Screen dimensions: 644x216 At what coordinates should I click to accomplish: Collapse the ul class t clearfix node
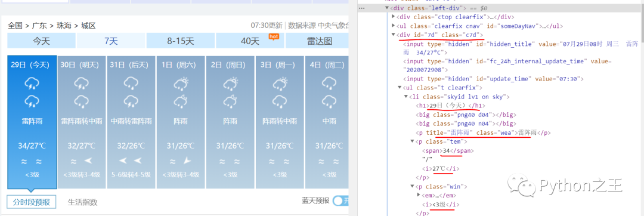(400, 88)
